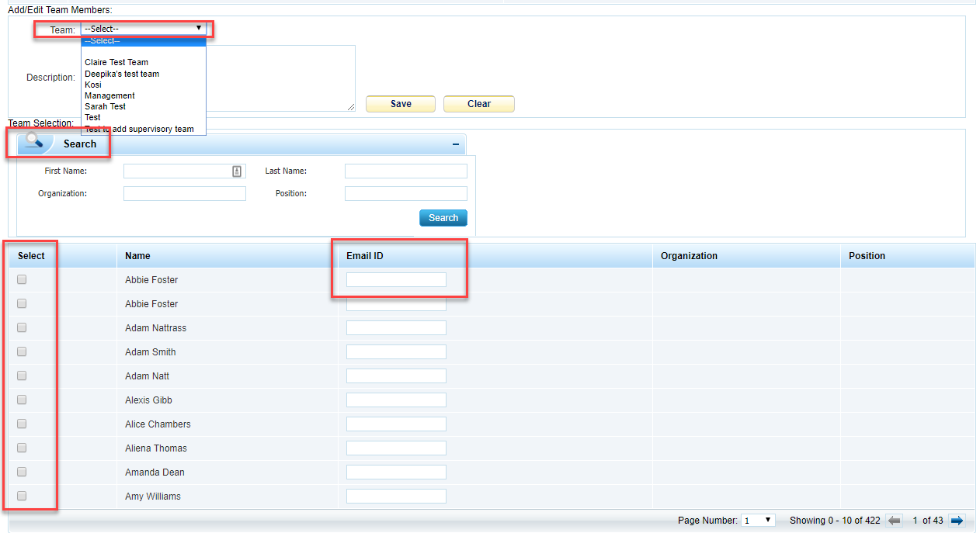Tick the checkbox for Adam Nattrass

tap(22, 327)
